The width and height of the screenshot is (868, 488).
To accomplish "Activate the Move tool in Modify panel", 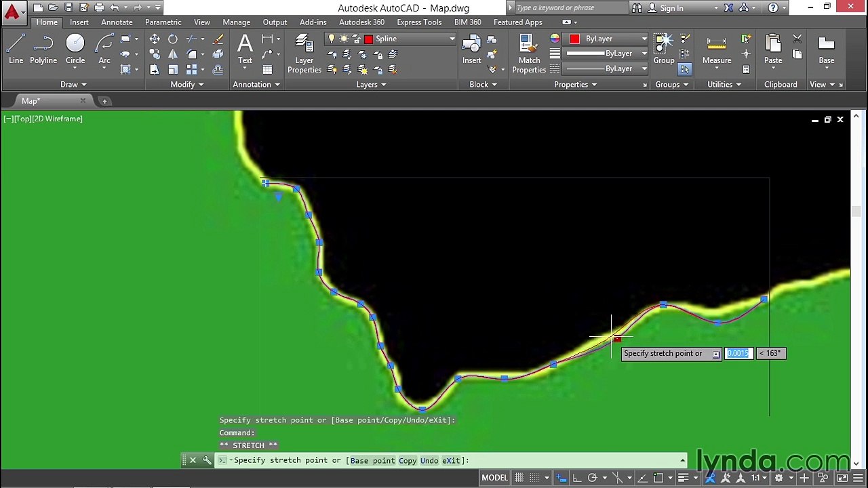I will 155,39.
